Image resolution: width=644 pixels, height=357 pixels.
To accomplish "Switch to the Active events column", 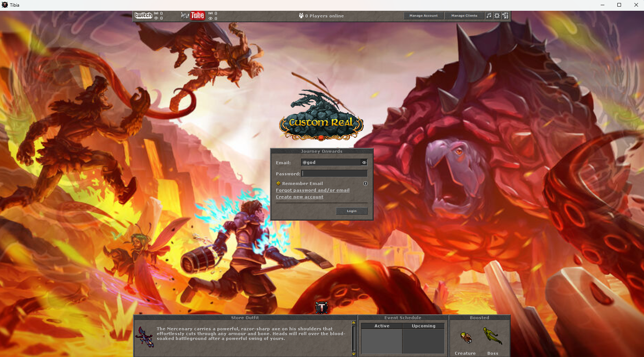I will tap(382, 326).
